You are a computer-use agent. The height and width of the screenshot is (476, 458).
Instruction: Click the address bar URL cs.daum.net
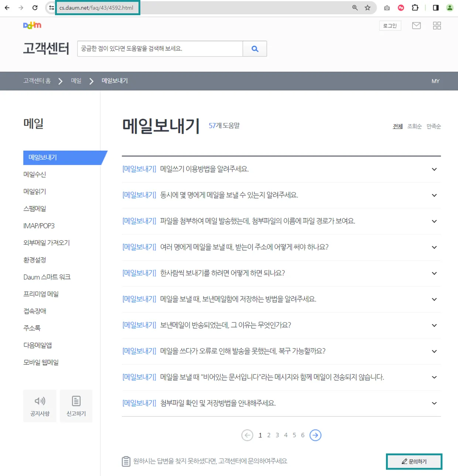(96, 8)
